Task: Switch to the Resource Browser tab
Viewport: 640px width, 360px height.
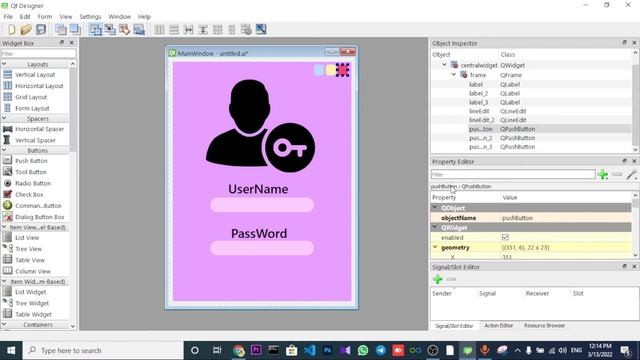Action: 544,326
